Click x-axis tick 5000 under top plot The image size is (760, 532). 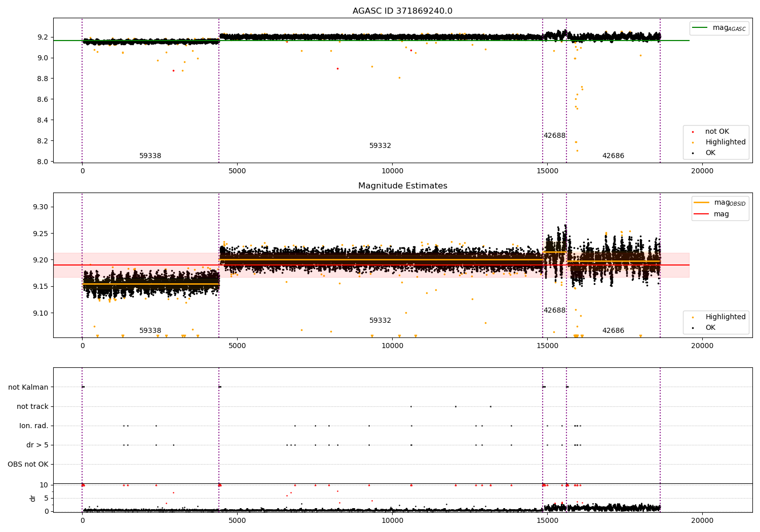(x=237, y=171)
